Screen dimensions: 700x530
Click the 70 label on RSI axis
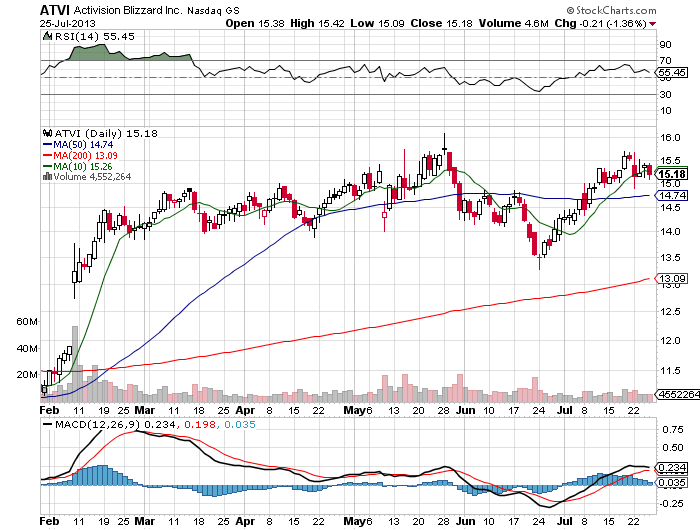coord(665,60)
